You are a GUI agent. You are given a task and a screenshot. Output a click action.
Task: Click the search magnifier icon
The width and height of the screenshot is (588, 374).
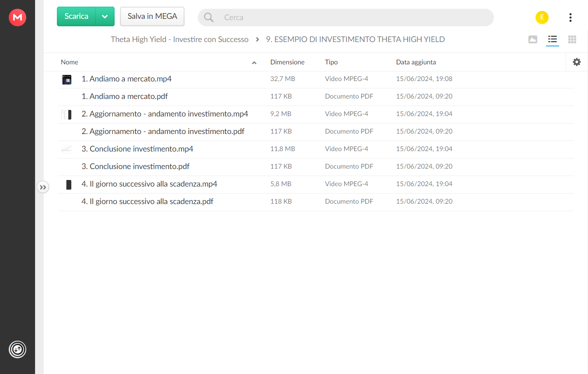tap(209, 18)
